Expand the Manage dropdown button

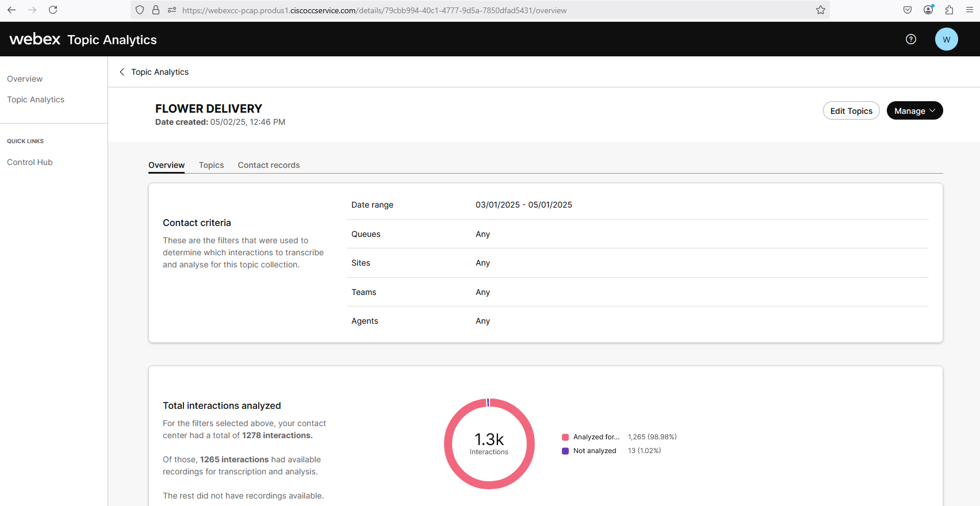[x=914, y=110]
